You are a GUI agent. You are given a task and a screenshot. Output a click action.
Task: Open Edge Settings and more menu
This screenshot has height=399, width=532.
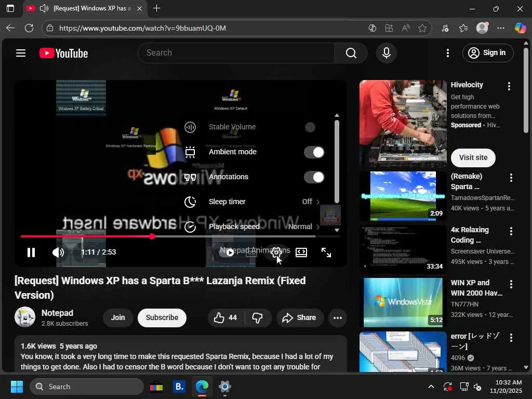pos(500,28)
